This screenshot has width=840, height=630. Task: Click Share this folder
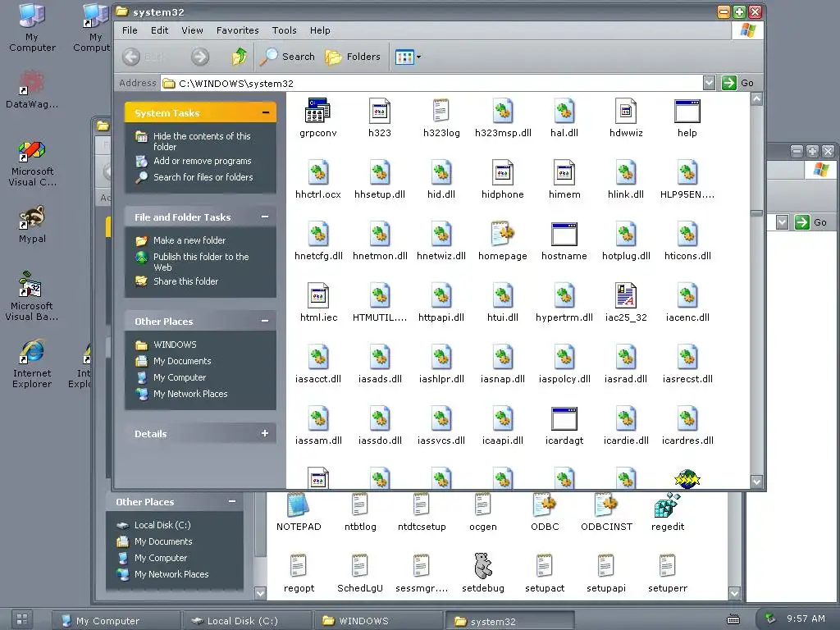186,281
